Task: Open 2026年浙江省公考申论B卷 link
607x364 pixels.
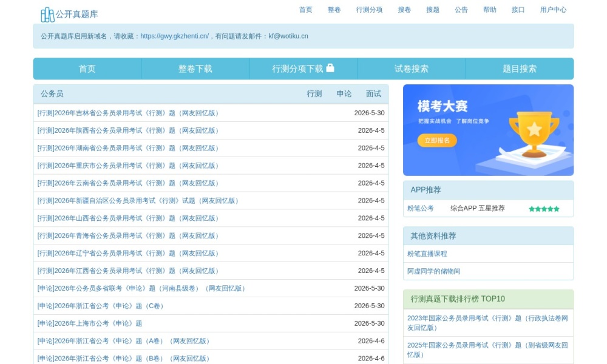Action: (123, 359)
